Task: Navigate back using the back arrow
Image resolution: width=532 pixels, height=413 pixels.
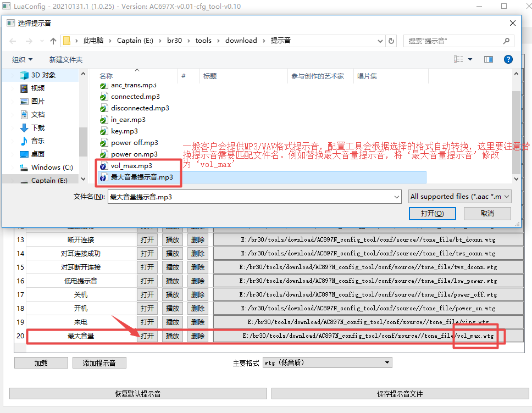Action: tap(12, 40)
